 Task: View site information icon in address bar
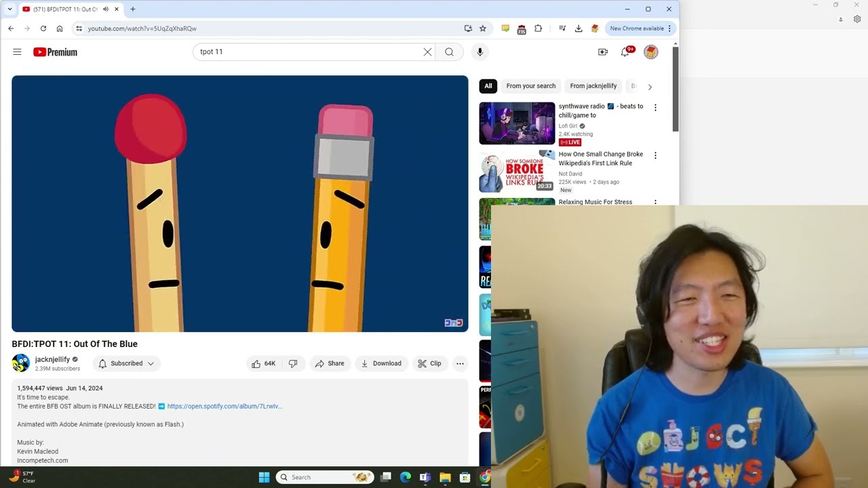pyautogui.click(x=79, y=28)
